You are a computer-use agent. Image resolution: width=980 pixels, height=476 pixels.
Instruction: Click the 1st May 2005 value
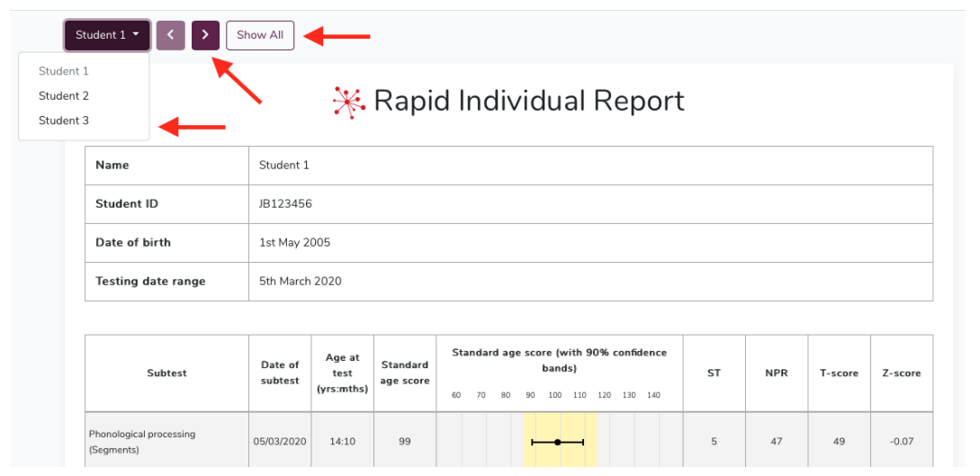coord(295,242)
